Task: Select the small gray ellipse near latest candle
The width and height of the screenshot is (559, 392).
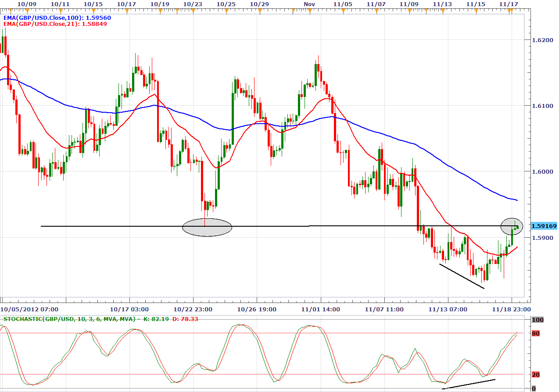Action: pos(511,225)
